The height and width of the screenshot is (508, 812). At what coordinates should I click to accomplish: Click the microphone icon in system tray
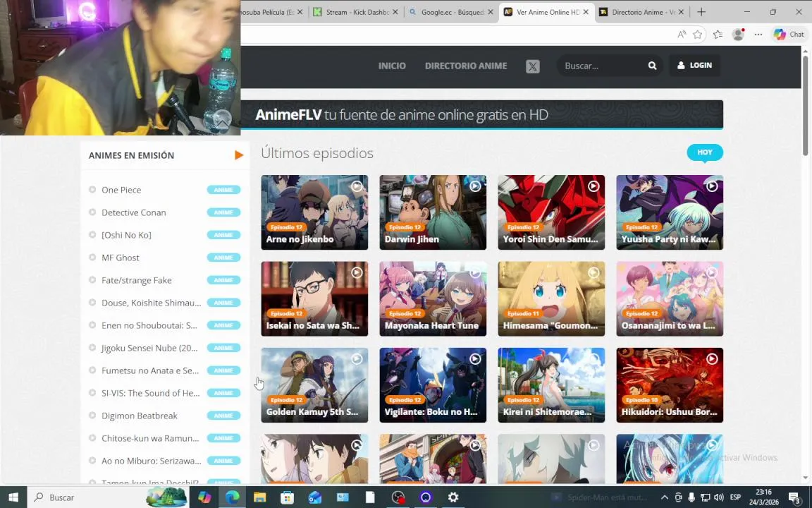[691, 497]
